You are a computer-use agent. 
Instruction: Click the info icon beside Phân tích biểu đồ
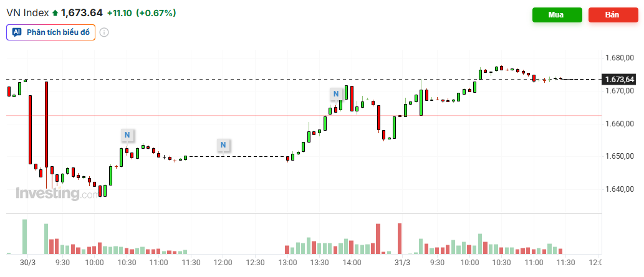[104, 32]
